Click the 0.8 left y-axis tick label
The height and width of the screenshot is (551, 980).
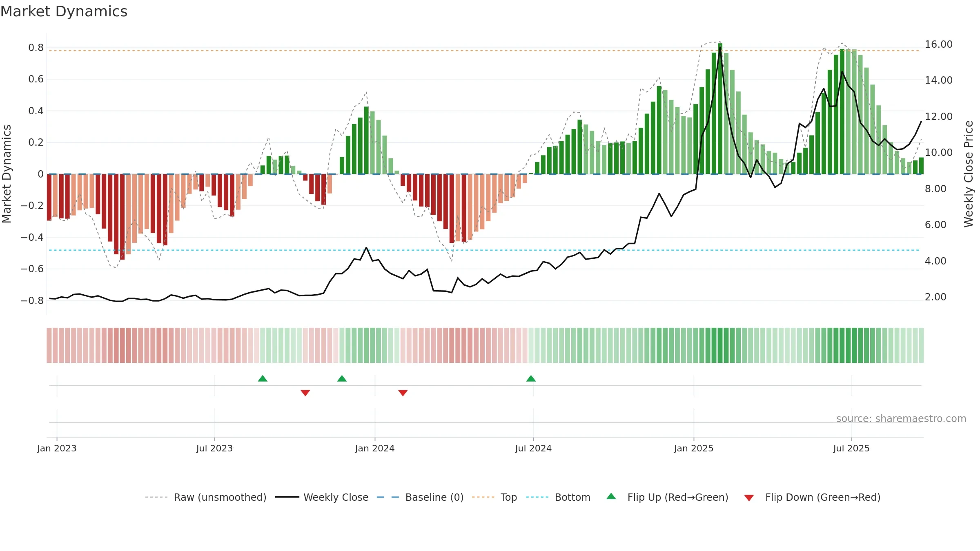coord(36,48)
